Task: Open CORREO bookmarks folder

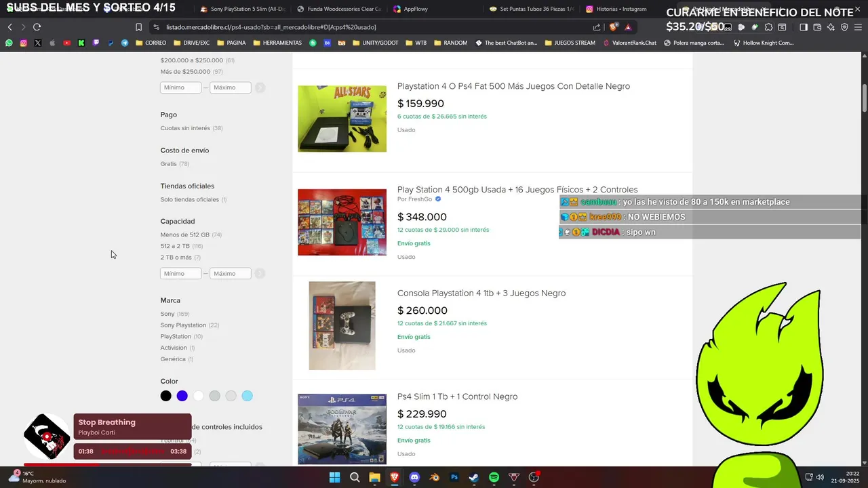Action: (151, 43)
